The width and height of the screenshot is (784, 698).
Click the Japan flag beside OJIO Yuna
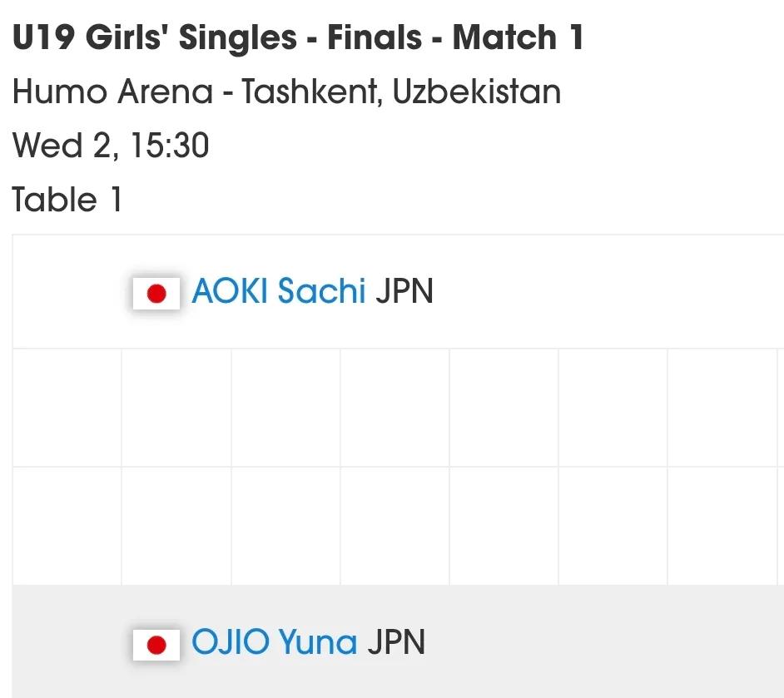pos(156,645)
